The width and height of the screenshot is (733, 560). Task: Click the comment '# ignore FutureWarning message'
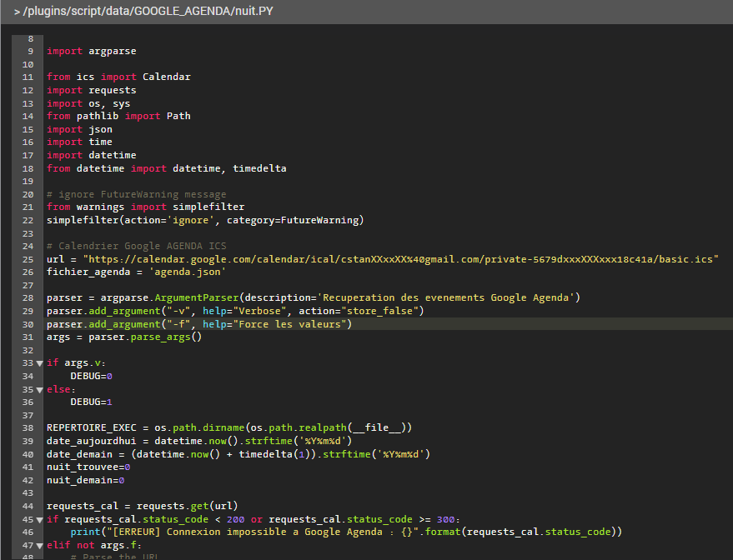pos(137,194)
